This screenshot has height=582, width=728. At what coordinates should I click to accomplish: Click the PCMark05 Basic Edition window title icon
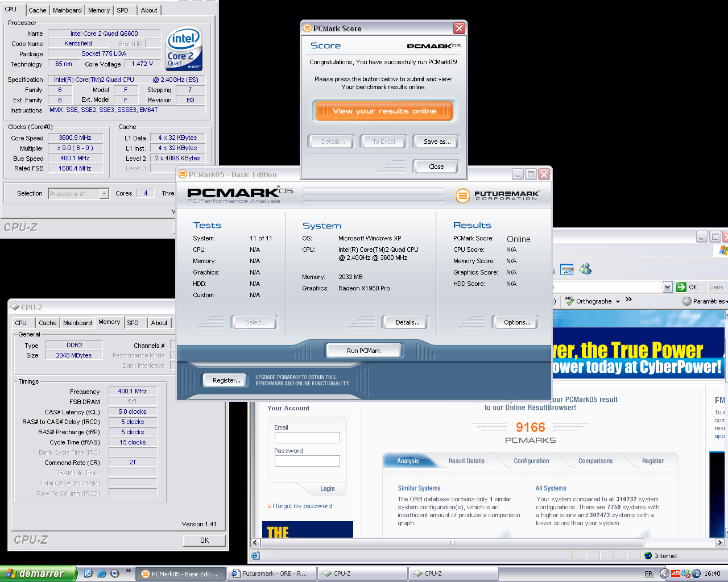pyautogui.click(x=183, y=174)
